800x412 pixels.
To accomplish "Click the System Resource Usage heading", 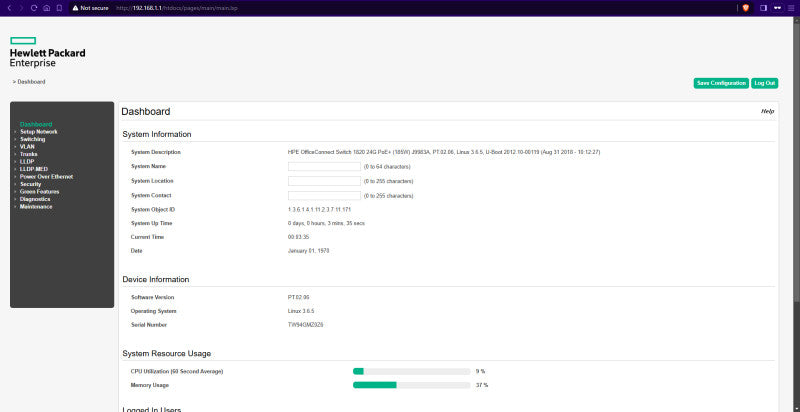I will (166, 353).
